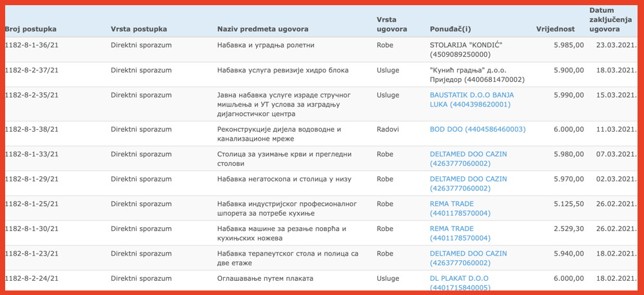Image resolution: width=644 pixels, height=295 pixels.
Task: Select the STOLARIJA "KONDIĆ" supplier cell
Action: pos(465,50)
